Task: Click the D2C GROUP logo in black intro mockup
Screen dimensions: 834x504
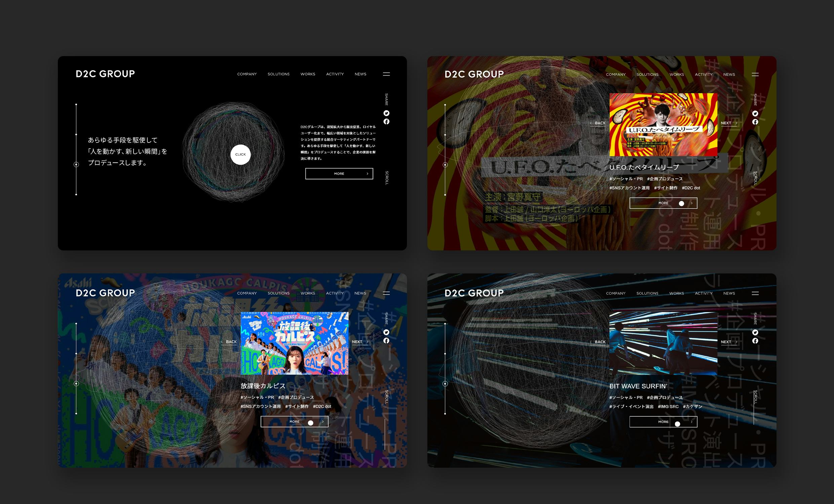Action: click(x=105, y=74)
